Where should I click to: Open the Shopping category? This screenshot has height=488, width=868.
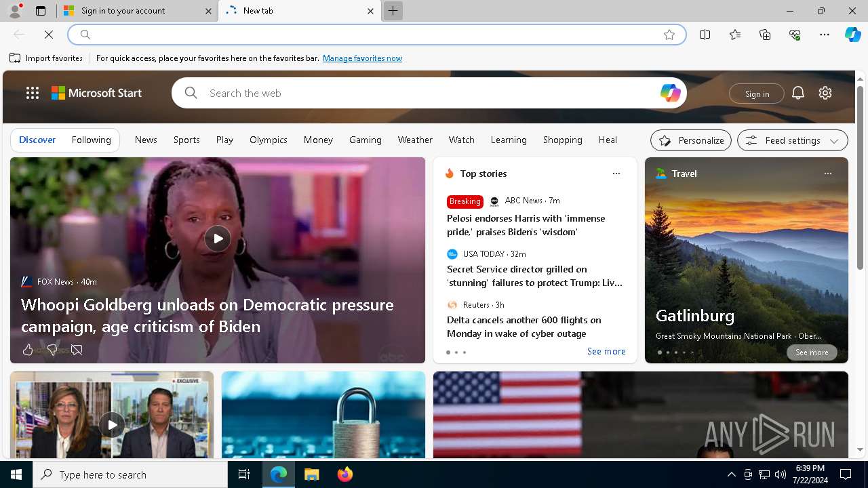[x=562, y=140]
